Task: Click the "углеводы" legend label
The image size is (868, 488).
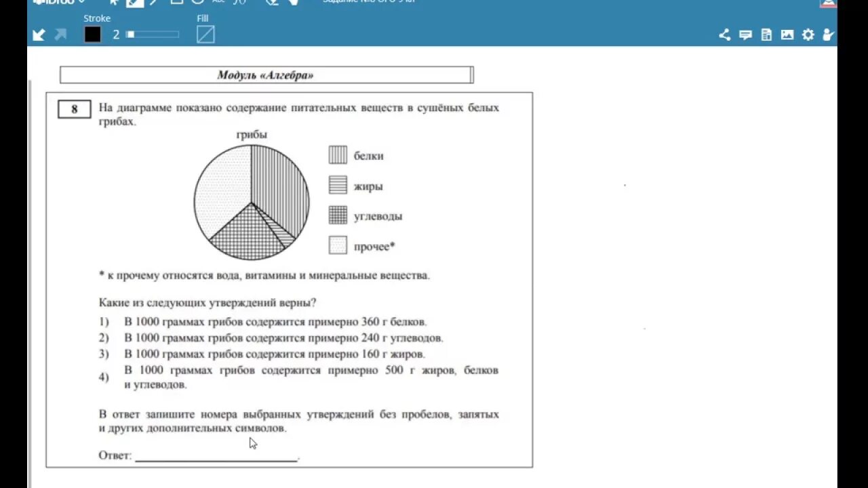Action: [378, 217]
